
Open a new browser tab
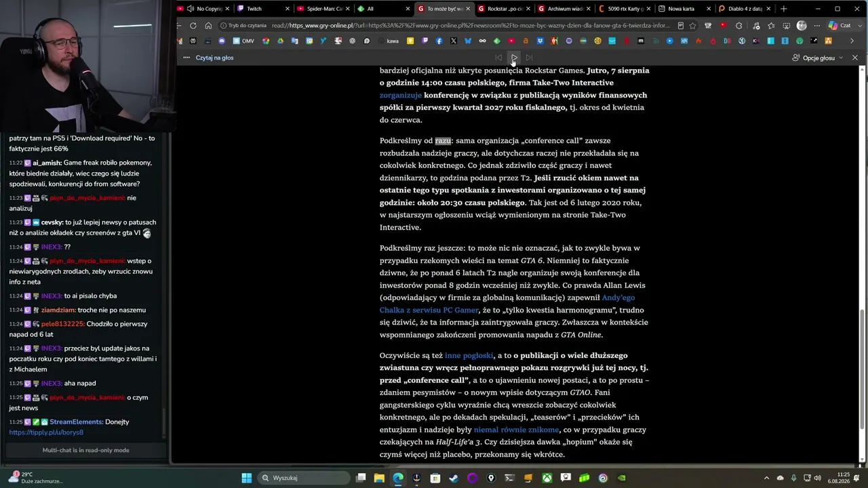(x=784, y=9)
